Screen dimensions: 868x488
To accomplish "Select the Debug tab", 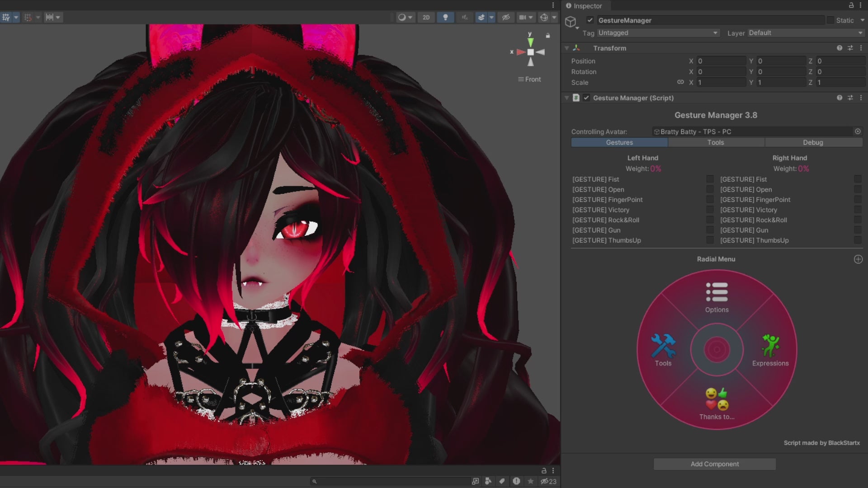I will coord(813,142).
